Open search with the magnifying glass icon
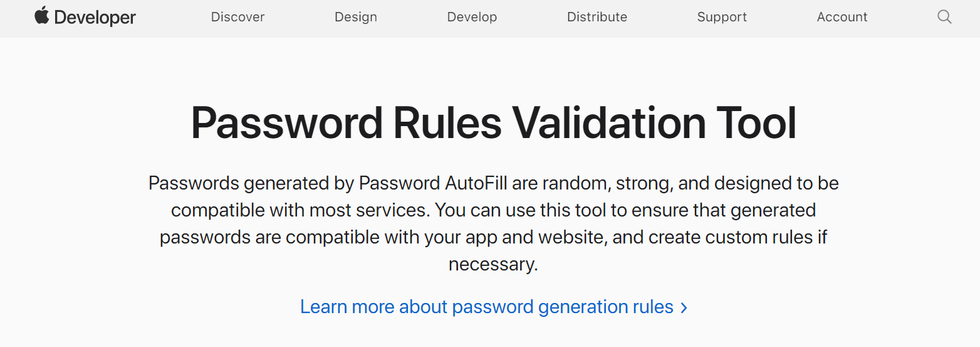The width and height of the screenshot is (980, 347). point(944,17)
